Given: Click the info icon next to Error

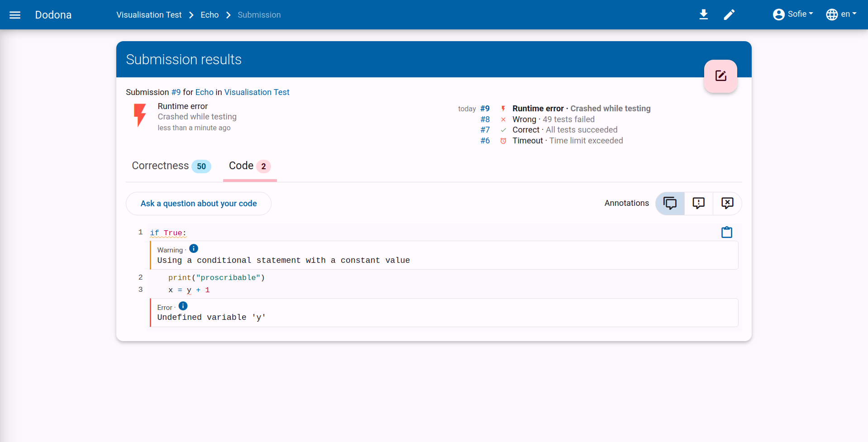Looking at the screenshot, I should [183, 306].
